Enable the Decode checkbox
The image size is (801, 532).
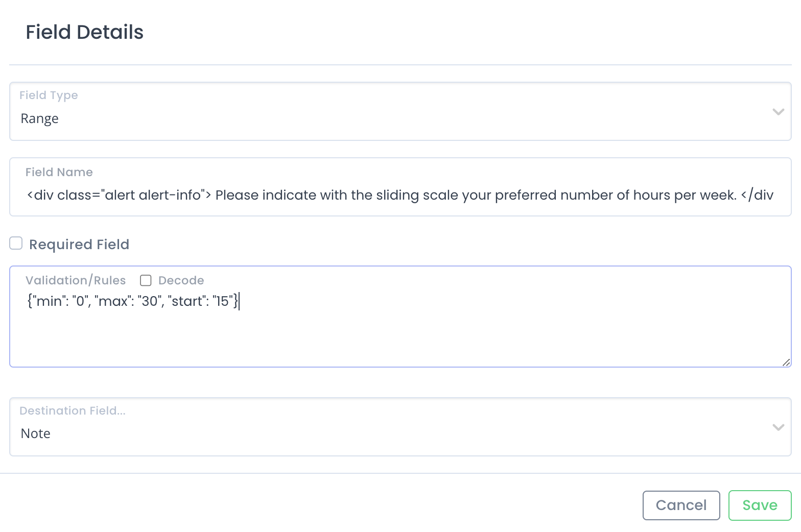pos(146,280)
